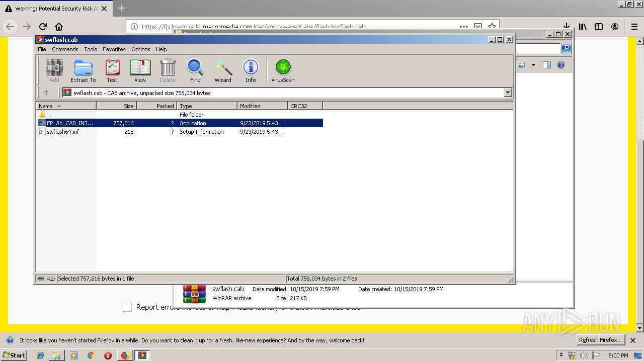Go up one level with the arrow icon
Image resolution: width=644 pixels, height=362 pixels.
pos(46,93)
